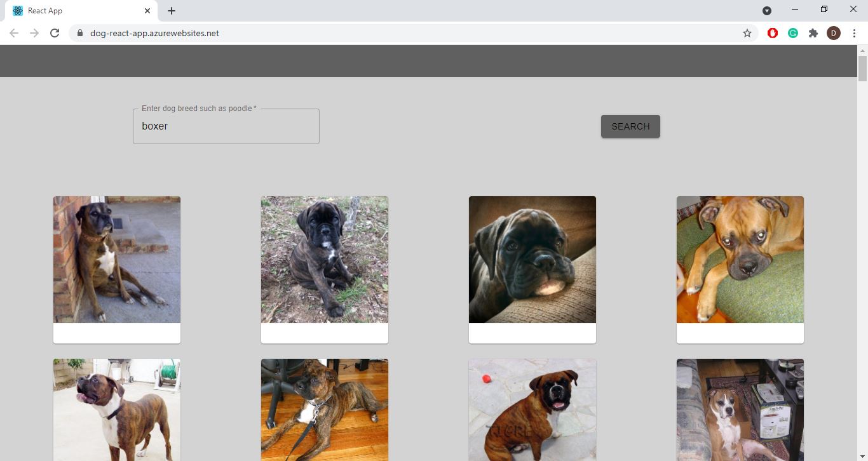The image size is (868, 461).
Task: Select the React App tab
Action: tap(81, 11)
